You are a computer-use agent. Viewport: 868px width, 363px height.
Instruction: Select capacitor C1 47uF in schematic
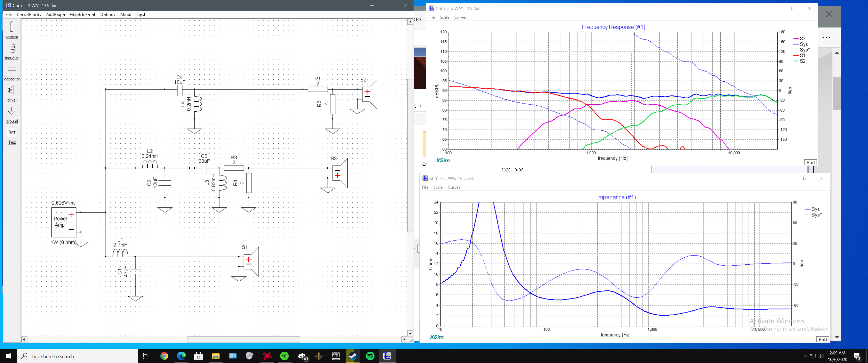(x=135, y=271)
